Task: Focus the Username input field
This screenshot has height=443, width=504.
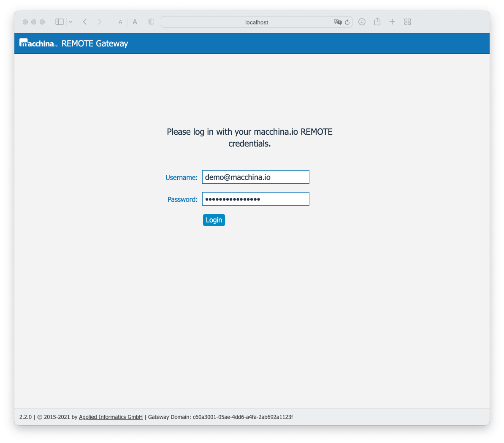Action: pyautogui.click(x=255, y=177)
